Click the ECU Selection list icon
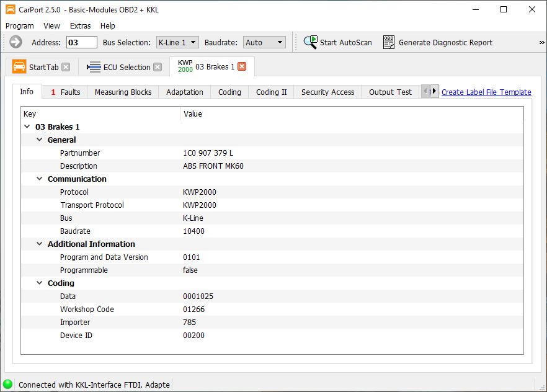This screenshot has width=547, height=392. pyautogui.click(x=94, y=67)
